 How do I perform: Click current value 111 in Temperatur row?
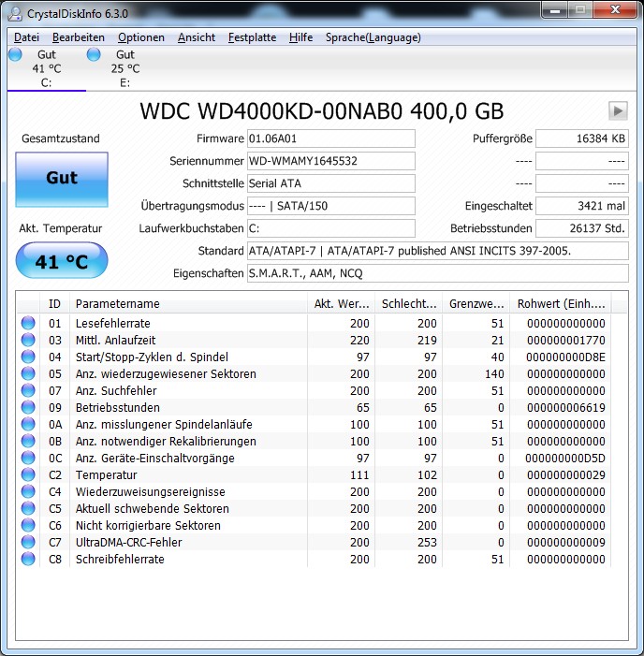coord(359,474)
